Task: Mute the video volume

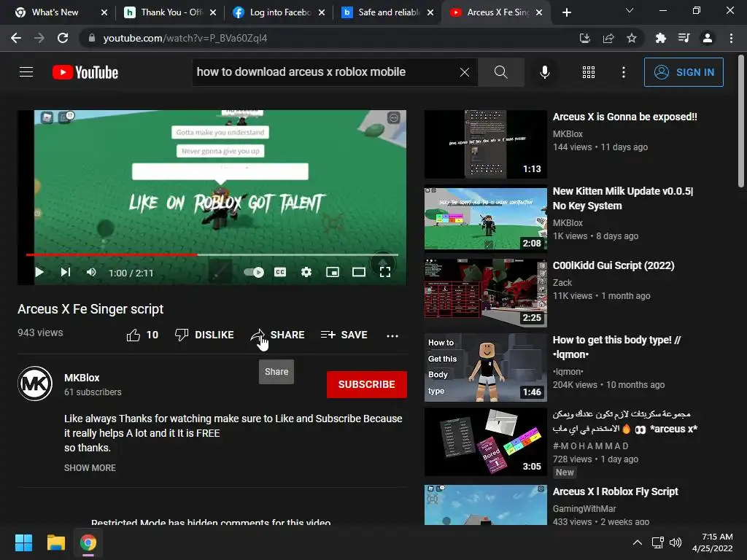Action: [x=91, y=272]
